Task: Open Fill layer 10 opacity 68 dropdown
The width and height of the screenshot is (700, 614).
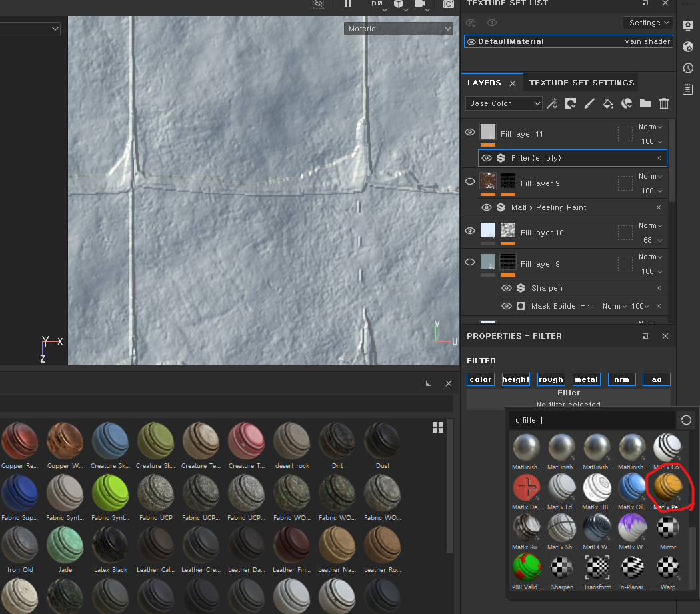Action: pos(652,240)
